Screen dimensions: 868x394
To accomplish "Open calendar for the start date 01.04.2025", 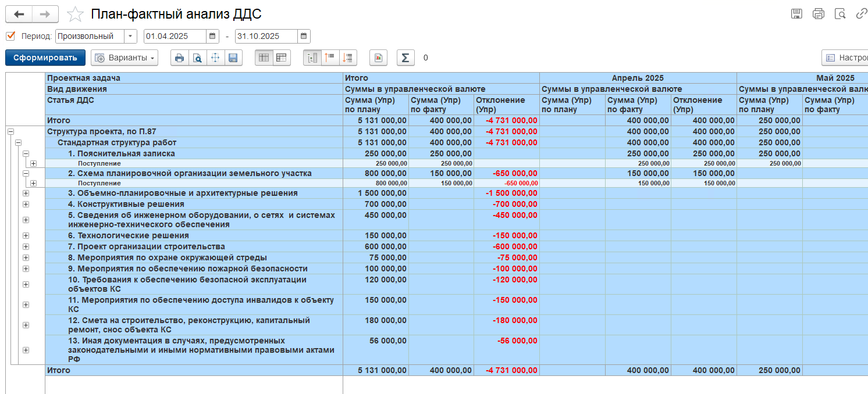I will (212, 36).
